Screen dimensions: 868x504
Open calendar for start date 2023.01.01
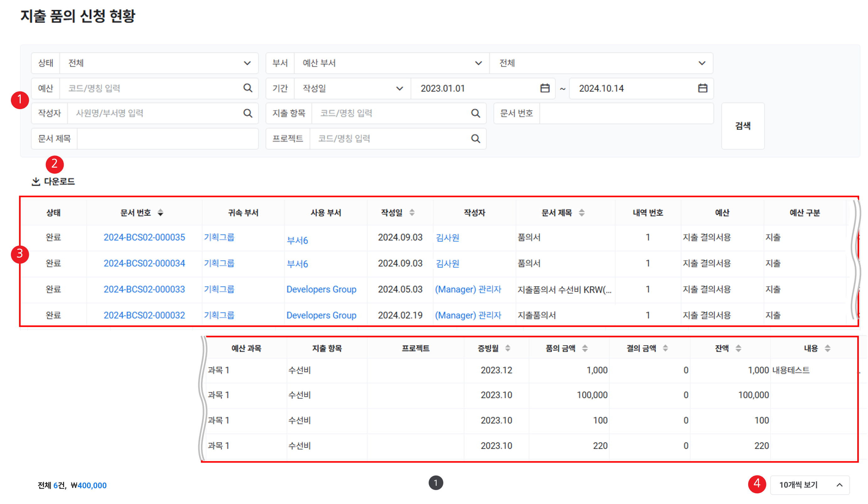coord(545,88)
